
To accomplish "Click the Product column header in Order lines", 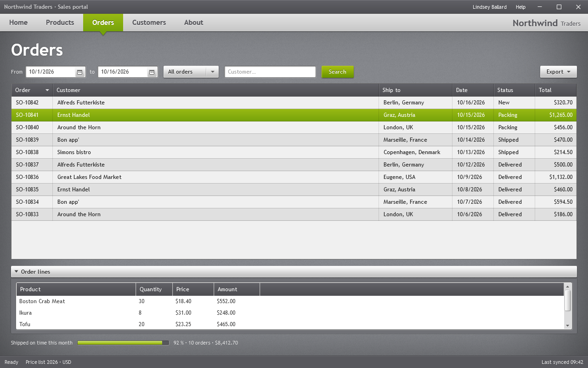I will click(76, 289).
